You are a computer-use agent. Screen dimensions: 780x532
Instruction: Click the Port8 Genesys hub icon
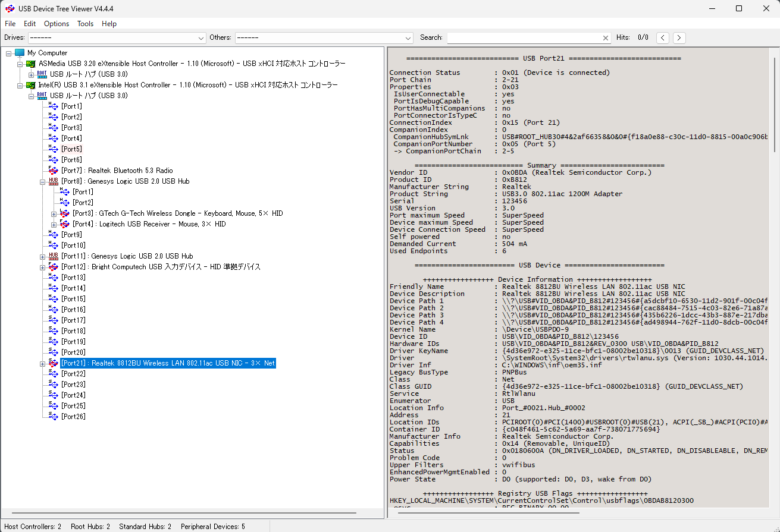click(x=54, y=181)
